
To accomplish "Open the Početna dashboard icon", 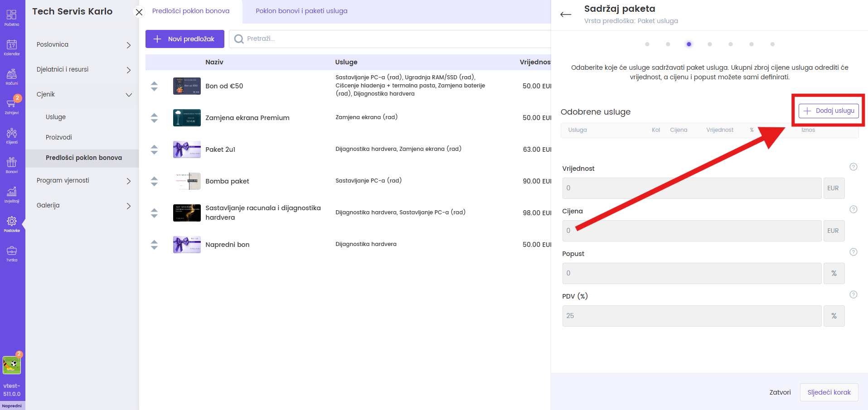I will pos(12,17).
